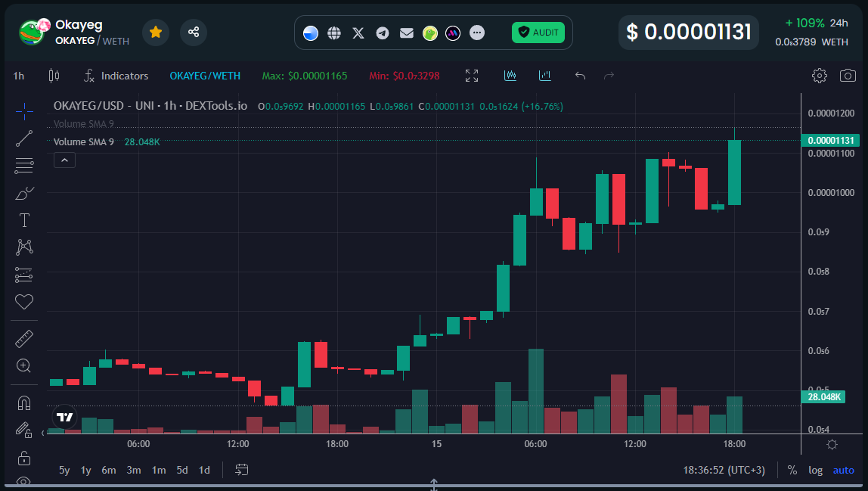Image resolution: width=868 pixels, height=491 pixels.
Task: Toggle the bar-chart view icon
Action: [x=544, y=76]
